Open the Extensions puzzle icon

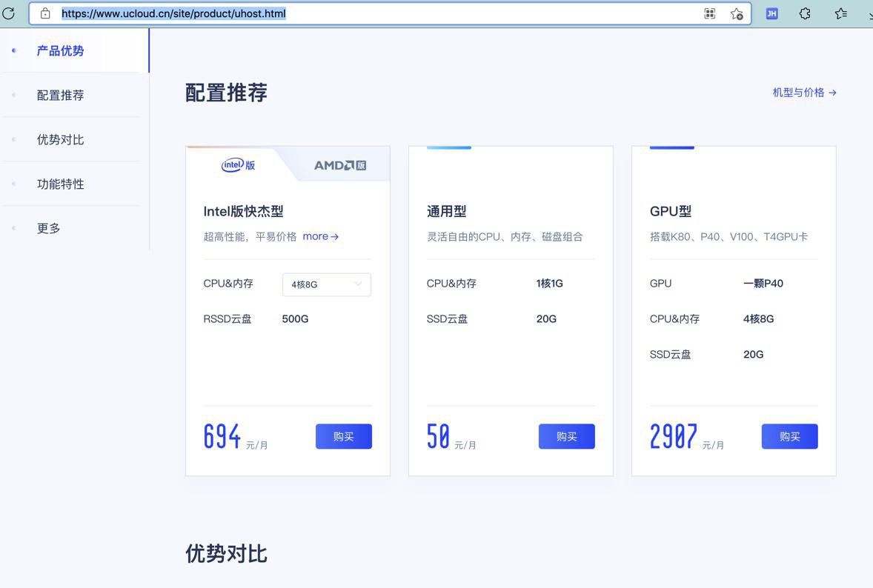coord(805,13)
